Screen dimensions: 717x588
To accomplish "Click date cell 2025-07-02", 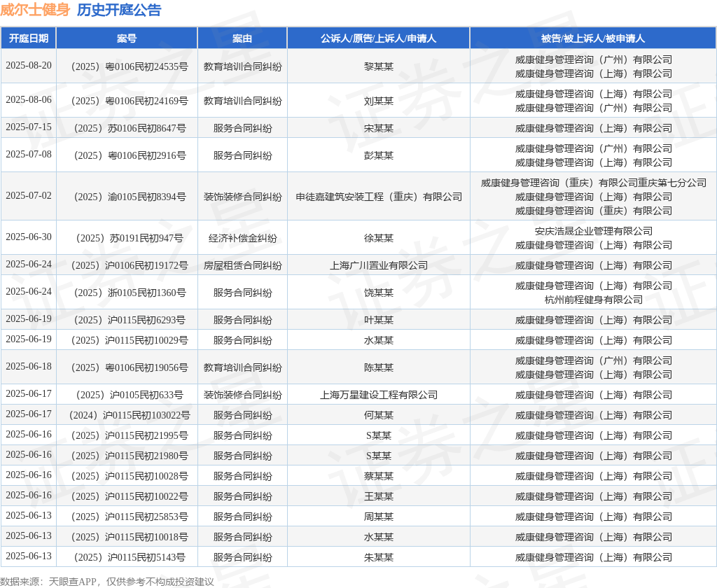I will pyautogui.click(x=28, y=196).
